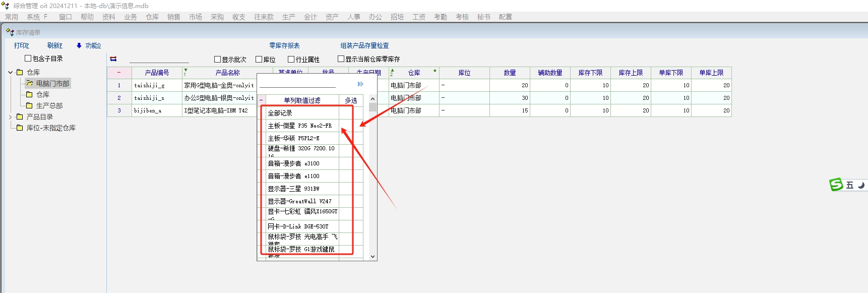This screenshot has height=293, width=868.
Task: Click the Sogou input method S icon
Action: [x=836, y=185]
